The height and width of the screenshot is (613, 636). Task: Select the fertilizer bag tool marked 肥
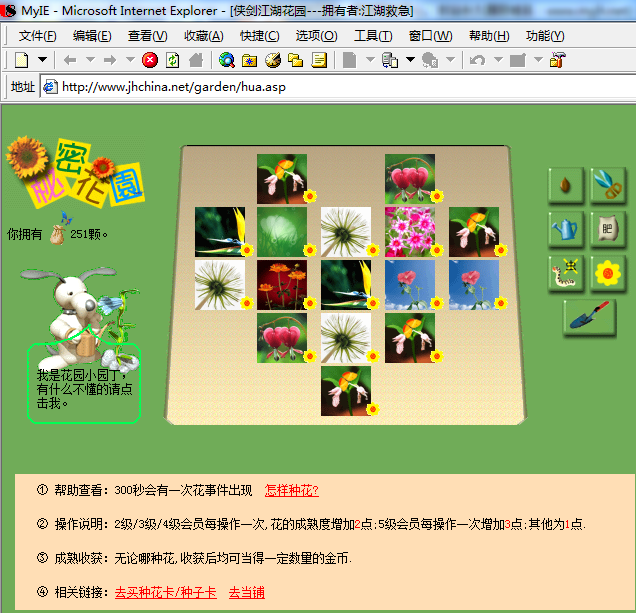click(x=608, y=229)
